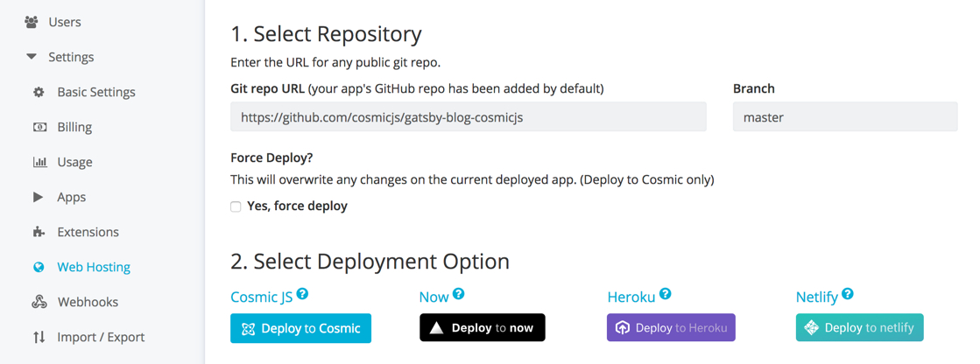The image size is (980, 364).
Task: Go to Extensions settings
Action: 88,232
